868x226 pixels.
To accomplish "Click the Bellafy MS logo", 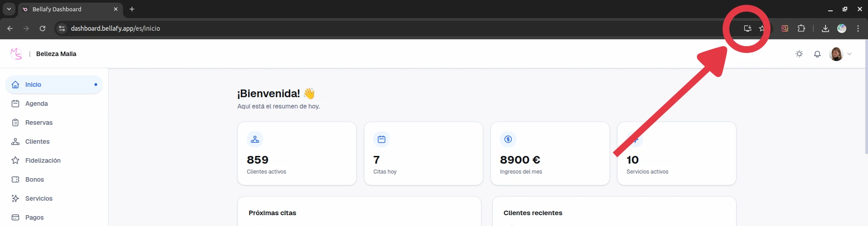I will click(x=16, y=54).
